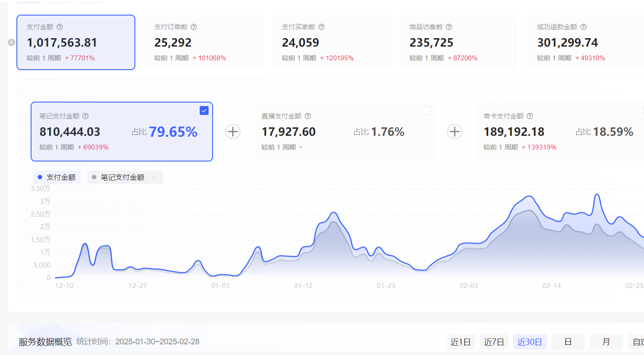The image size is (644, 355).
Task: Click help icon next to 支付金额
Action: coord(60,27)
